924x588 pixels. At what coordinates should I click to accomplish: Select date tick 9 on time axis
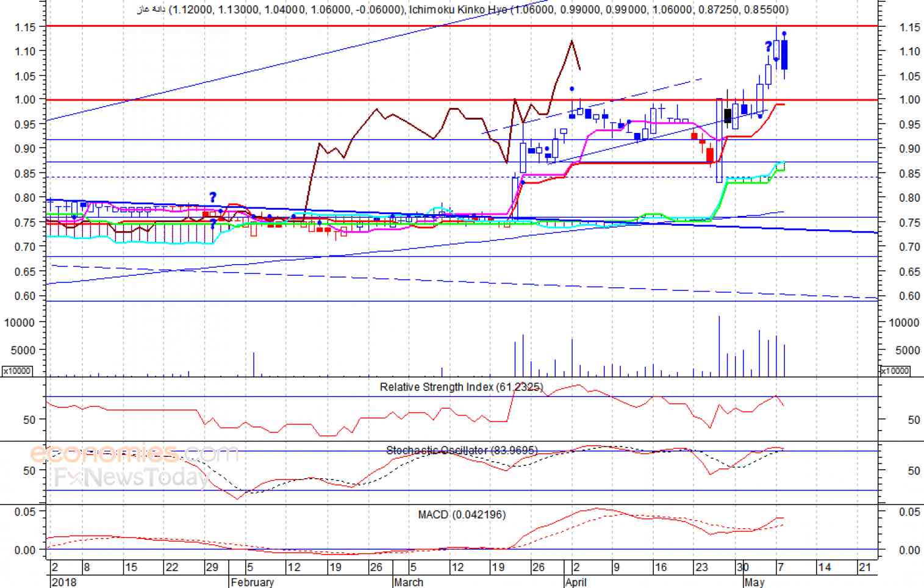point(617,567)
